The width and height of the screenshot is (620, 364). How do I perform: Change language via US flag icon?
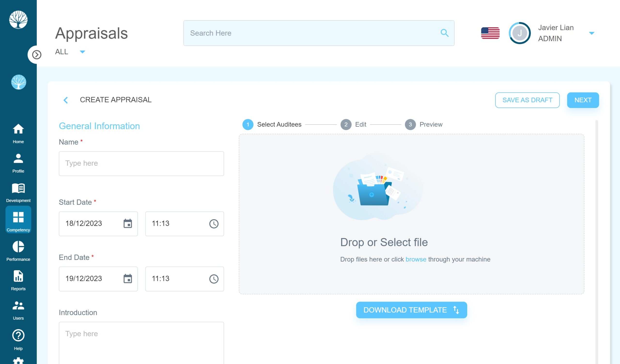click(490, 33)
